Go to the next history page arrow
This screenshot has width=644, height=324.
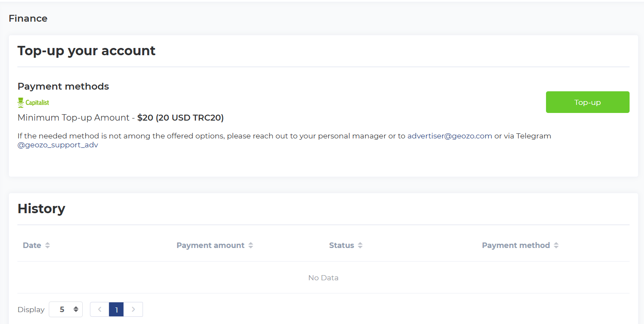[133, 310]
